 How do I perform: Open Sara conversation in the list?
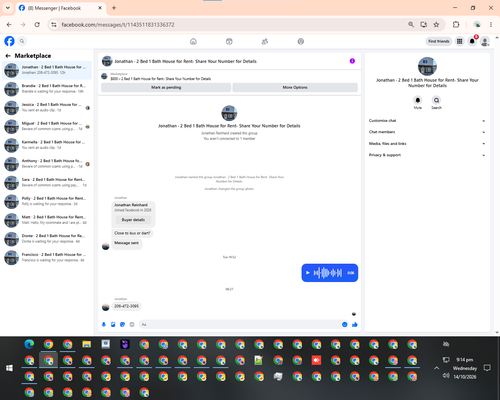47,182
